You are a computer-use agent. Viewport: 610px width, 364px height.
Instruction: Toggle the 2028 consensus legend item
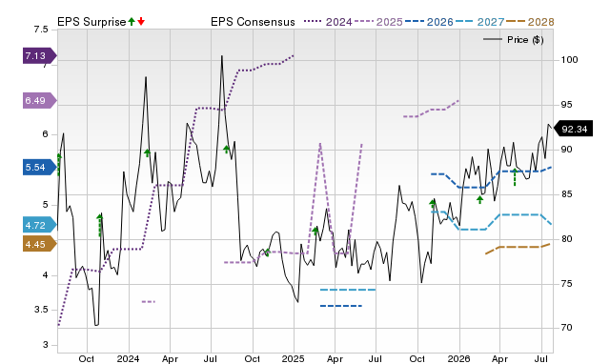(x=530, y=22)
